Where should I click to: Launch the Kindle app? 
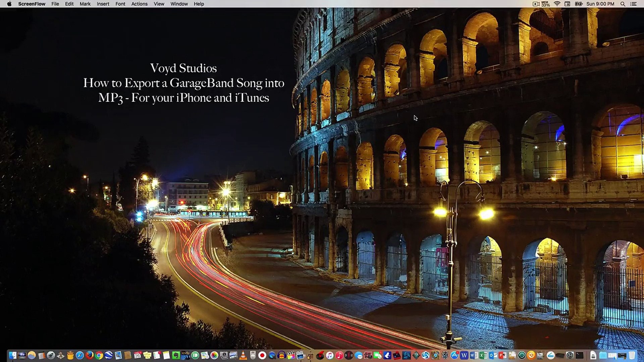click(x=185, y=355)
